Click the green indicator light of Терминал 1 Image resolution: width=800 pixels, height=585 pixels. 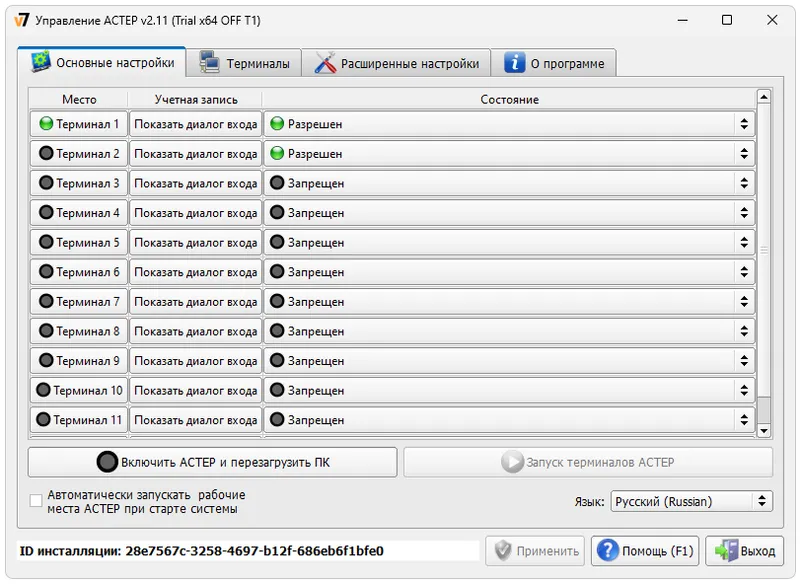click(46, 123)
